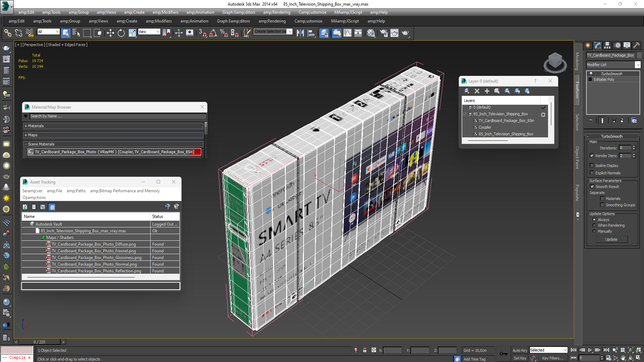Click the Bind to Space Warp icon
Image resolution: width=644 pixels, height=362 pixels.
(x=30, y=33)
